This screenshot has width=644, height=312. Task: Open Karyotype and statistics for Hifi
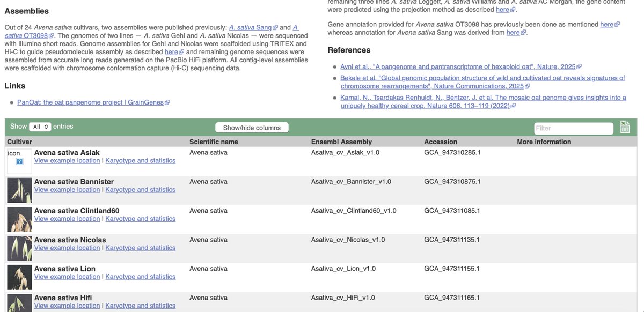[x=141, y=305]
